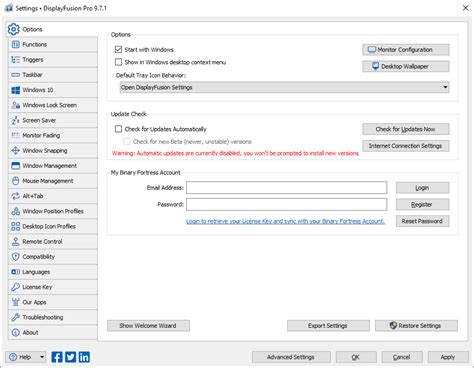This screenshot has width=474, height=368.
Task: Click the Window Position Profiles icon
Action: coord(16,211)
